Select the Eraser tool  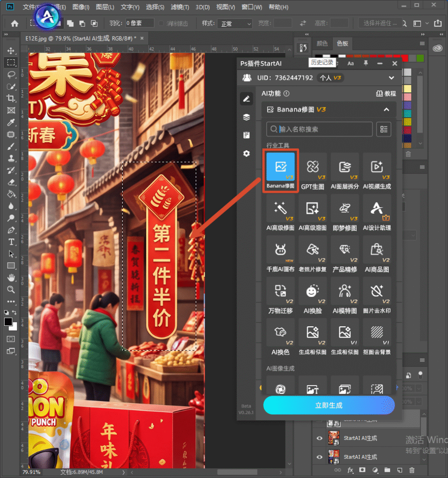tap(11, 183)
